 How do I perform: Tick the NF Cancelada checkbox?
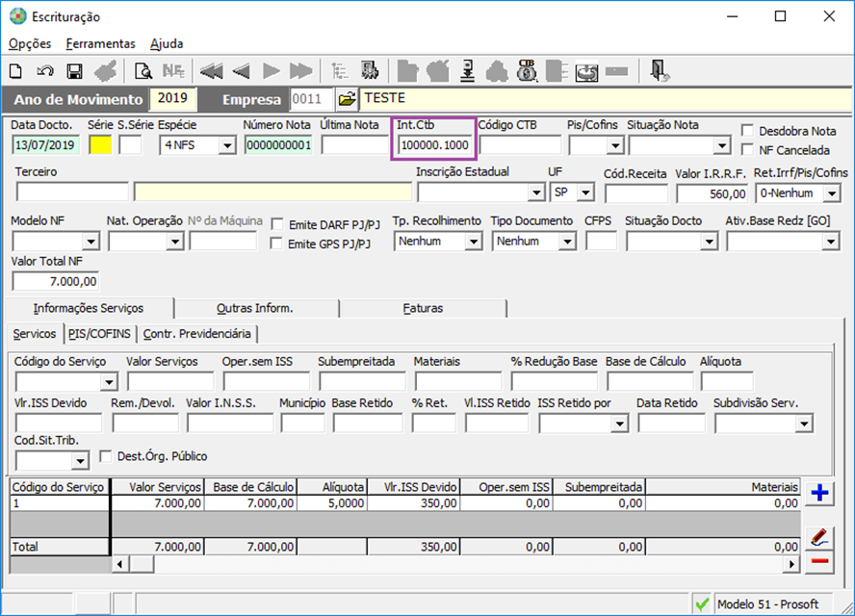[747, 149]
